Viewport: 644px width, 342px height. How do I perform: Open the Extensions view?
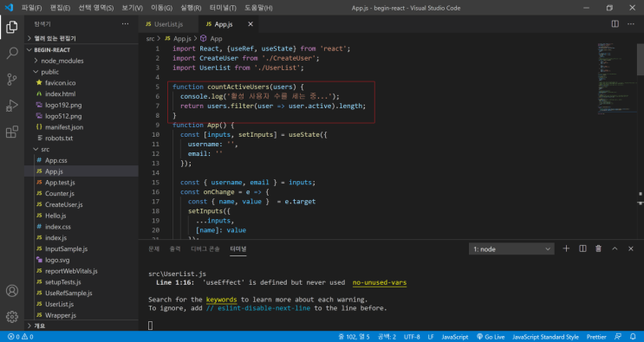[12, 132]
